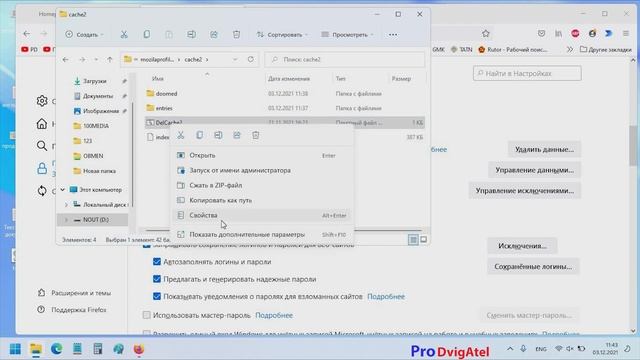The height and width of the screenshot is (360, 640).
Task: Bookmark page with Firefox star icon
Action: [486, 34]
